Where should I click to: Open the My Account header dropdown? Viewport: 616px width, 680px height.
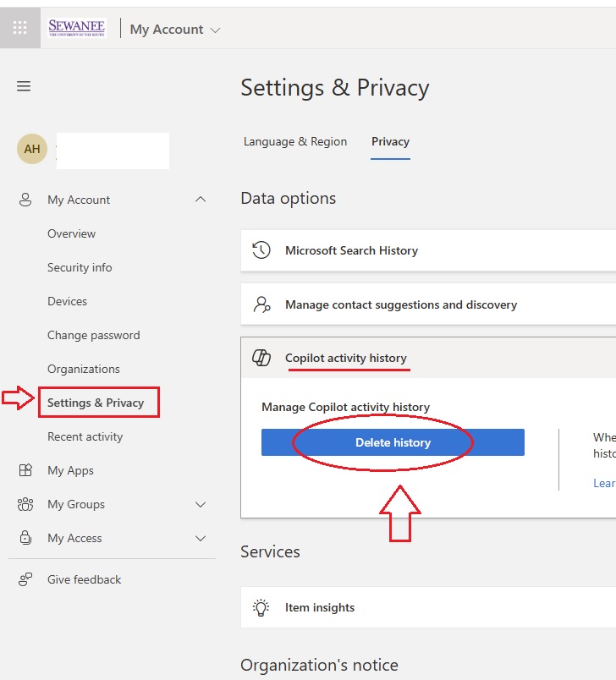click(x=175, y=30)
